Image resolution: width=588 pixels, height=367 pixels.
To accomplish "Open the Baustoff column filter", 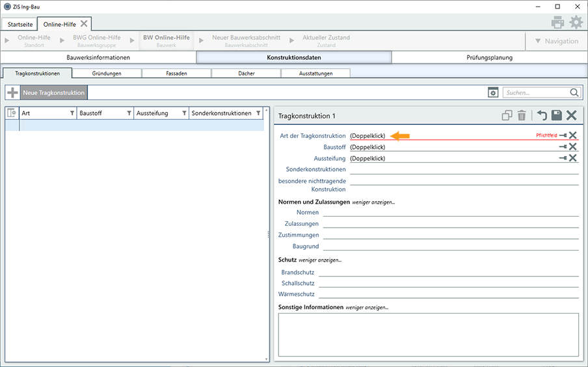I will pos(129,113).
